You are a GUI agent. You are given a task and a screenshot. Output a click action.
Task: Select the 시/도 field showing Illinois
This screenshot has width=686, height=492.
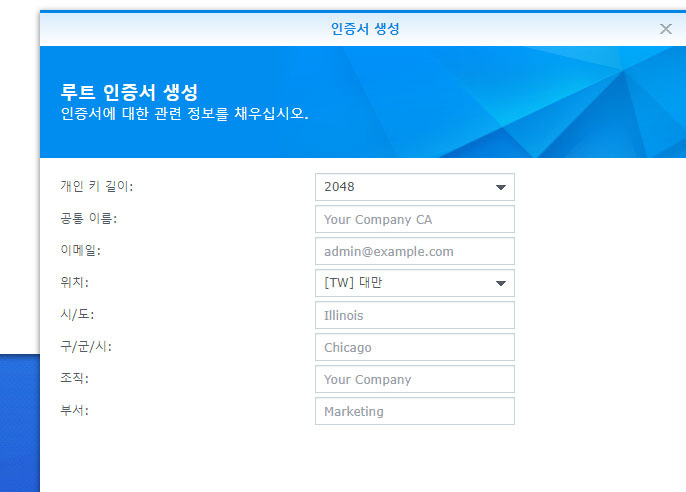click(x=414, y=315)
